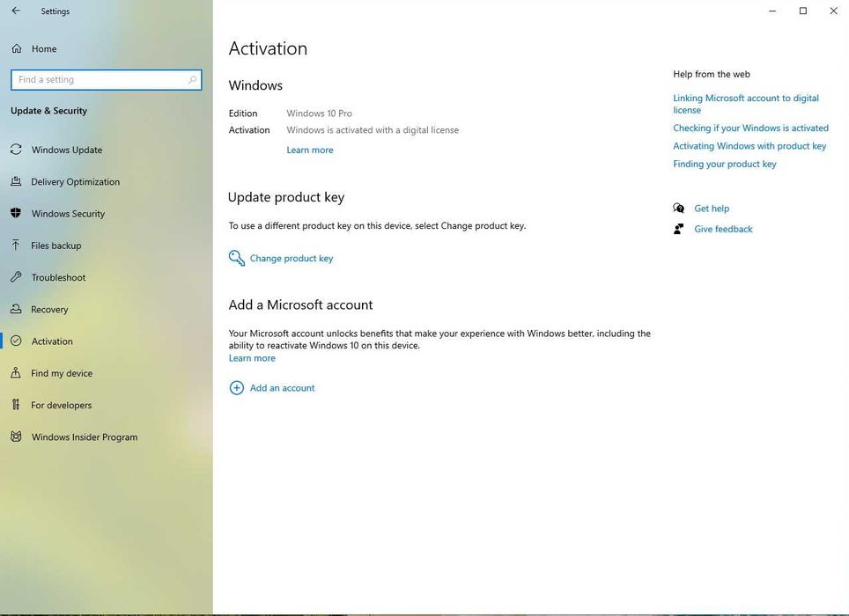Image resolution: width=849 pixels, height=616 pixels.
Task: Click the Get help link
Action: (712, 209)
